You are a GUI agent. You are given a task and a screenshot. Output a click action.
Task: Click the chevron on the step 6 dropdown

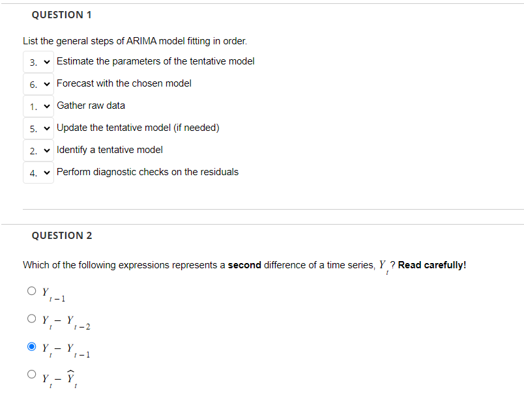pos(46,83)
